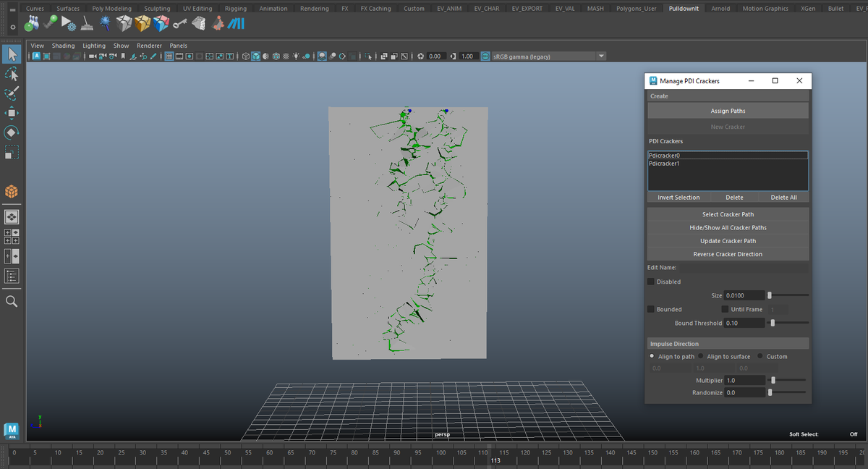Activate the Rotate tool

pos(11,132)
